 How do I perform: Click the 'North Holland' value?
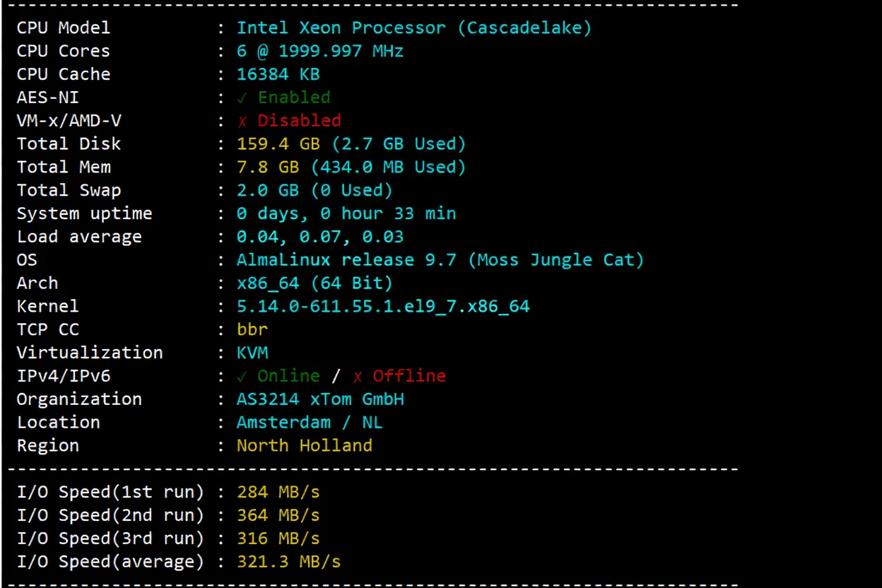305,446
